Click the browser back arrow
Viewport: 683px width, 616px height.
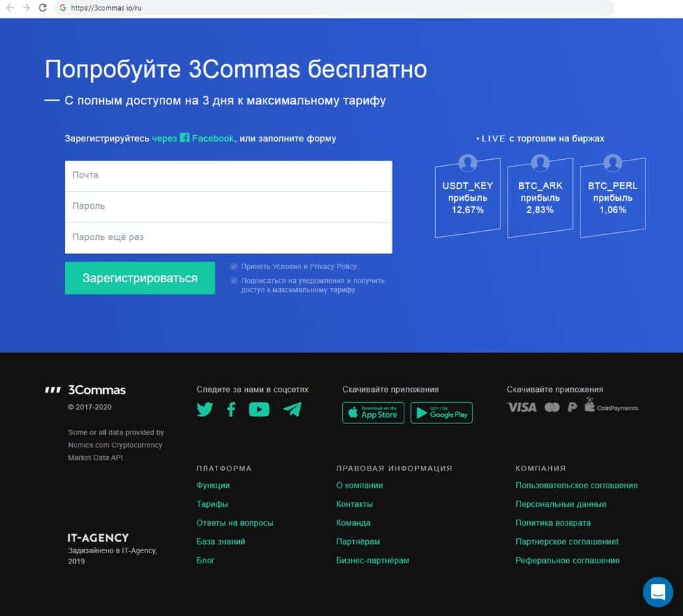click(x=10, y=8)
